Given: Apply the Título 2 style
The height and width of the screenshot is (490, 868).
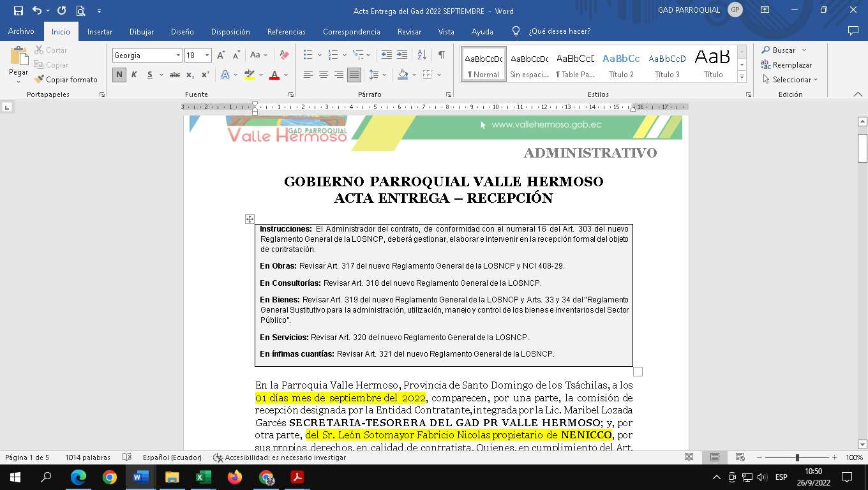Looking at the screenshot, I should tap(621, 64).
